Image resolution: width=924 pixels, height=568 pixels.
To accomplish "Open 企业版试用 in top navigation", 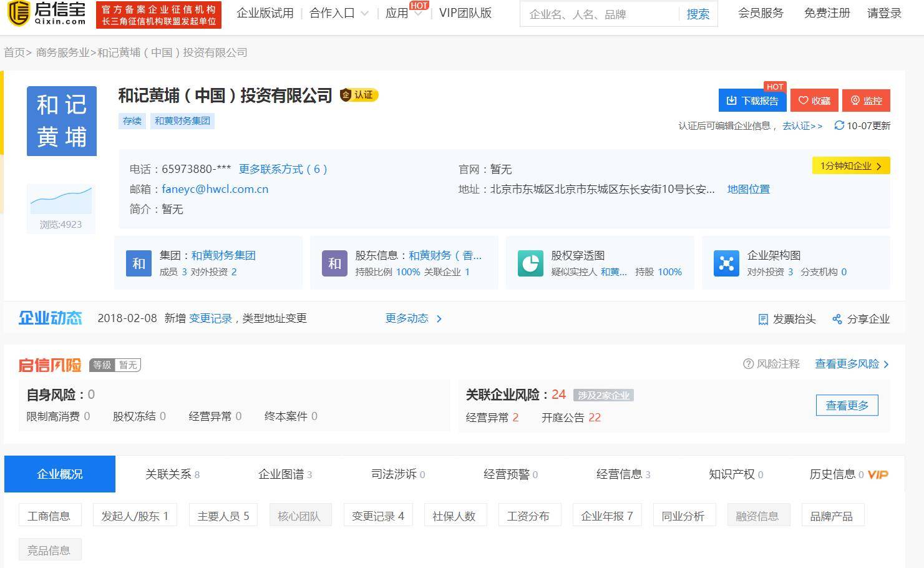I will tap(265, 13).
